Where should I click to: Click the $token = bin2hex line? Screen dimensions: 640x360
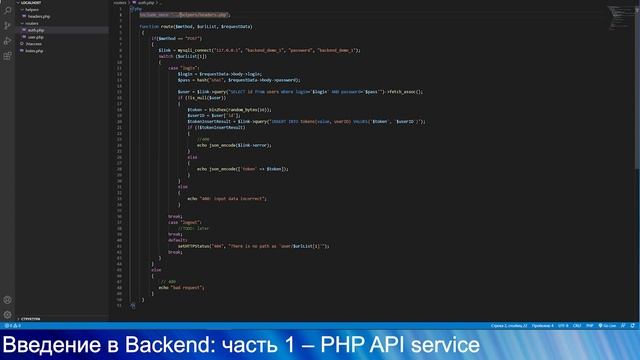point(229,110)
